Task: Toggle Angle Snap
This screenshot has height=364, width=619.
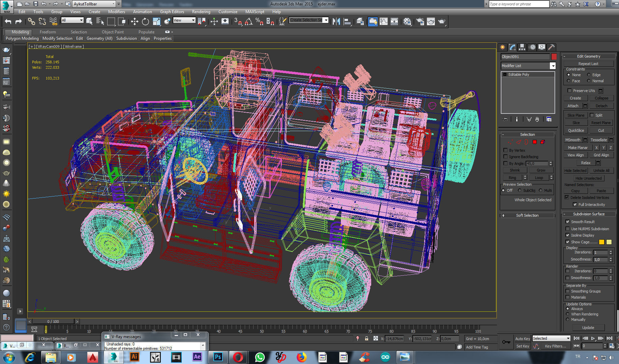Action: pyautogui.click(x=249, y=22)
